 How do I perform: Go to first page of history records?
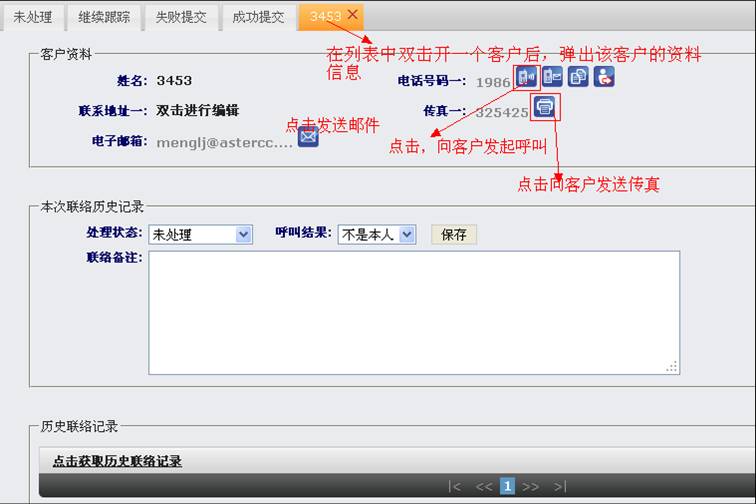click(x=455, y=486)
